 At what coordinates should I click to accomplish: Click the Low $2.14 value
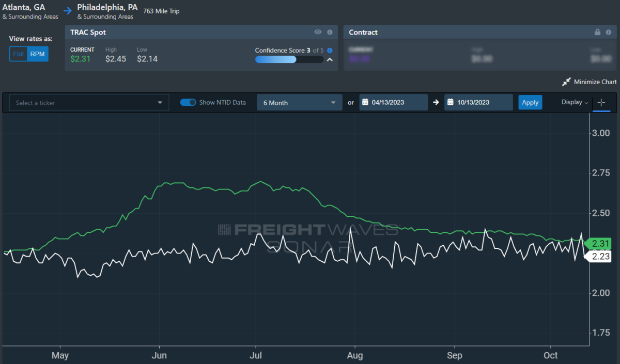point(147,59)
